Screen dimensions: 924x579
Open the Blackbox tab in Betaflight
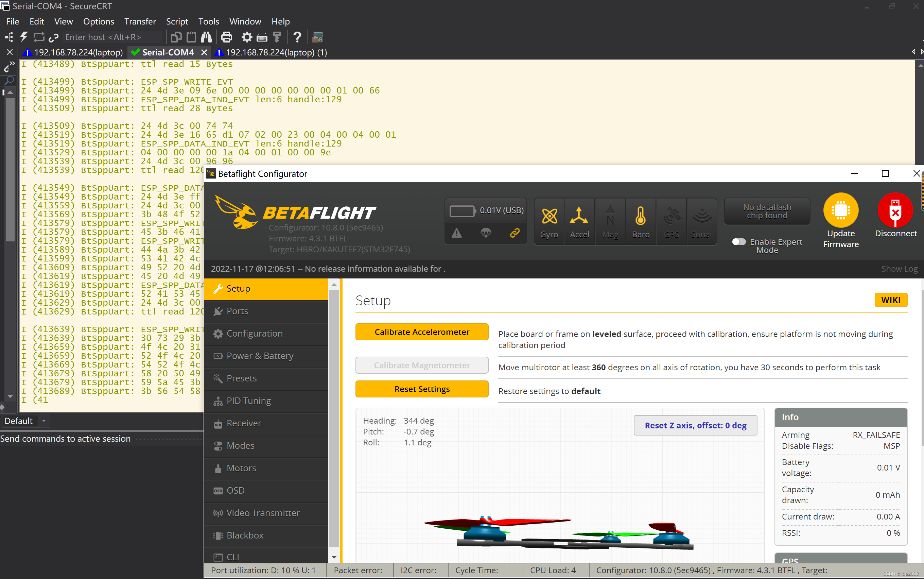(x=266, y=535)
